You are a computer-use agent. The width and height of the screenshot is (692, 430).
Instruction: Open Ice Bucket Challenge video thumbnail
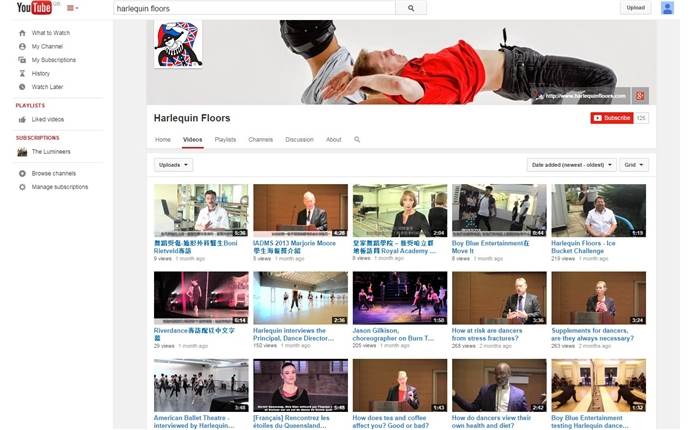[x=598, y=211]
